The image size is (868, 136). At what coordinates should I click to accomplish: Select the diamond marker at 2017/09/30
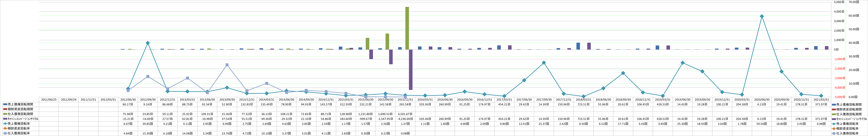click(544, 63)
